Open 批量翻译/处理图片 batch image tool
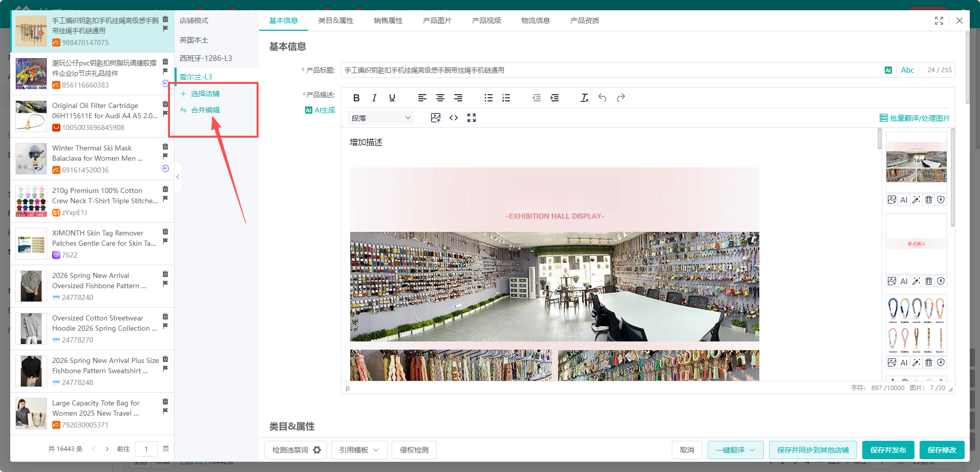 pos(915,118)
